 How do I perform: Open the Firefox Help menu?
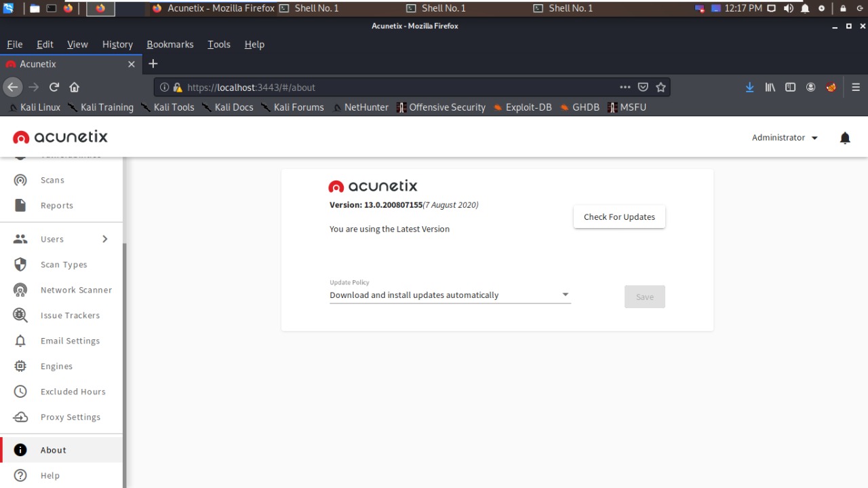point(254,44)
